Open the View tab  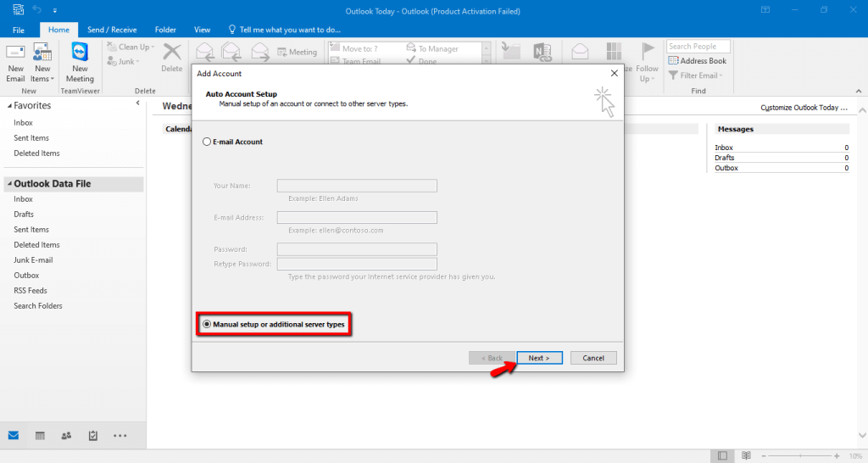pyautogui.click(x=202, y=30)
